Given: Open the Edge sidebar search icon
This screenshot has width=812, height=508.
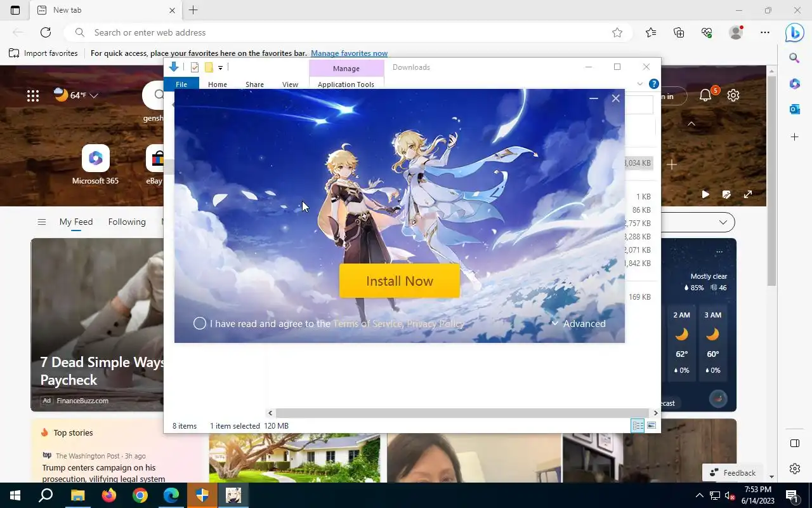Looking at the screenshot, I should point(794,58).
